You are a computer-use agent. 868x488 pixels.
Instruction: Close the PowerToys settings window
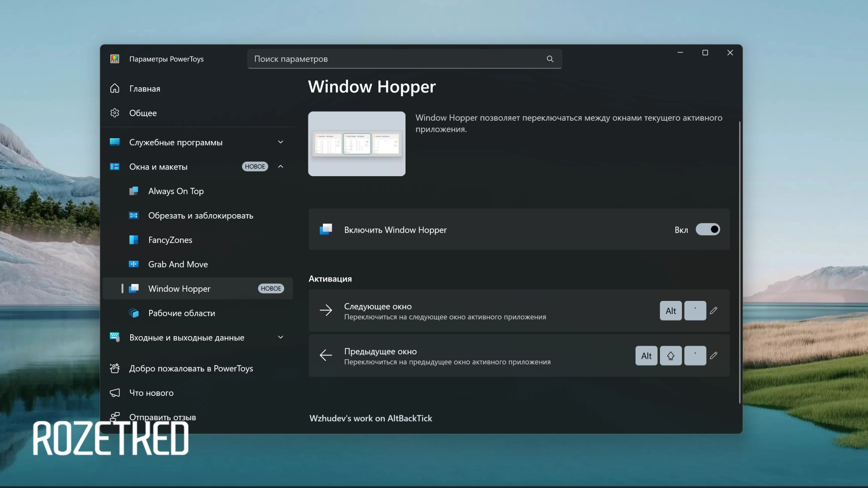[730, 53]
